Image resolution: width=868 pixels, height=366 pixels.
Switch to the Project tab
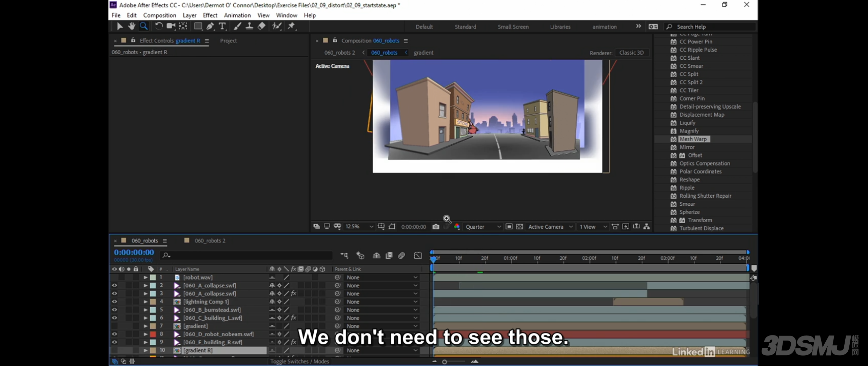(228, 41)
